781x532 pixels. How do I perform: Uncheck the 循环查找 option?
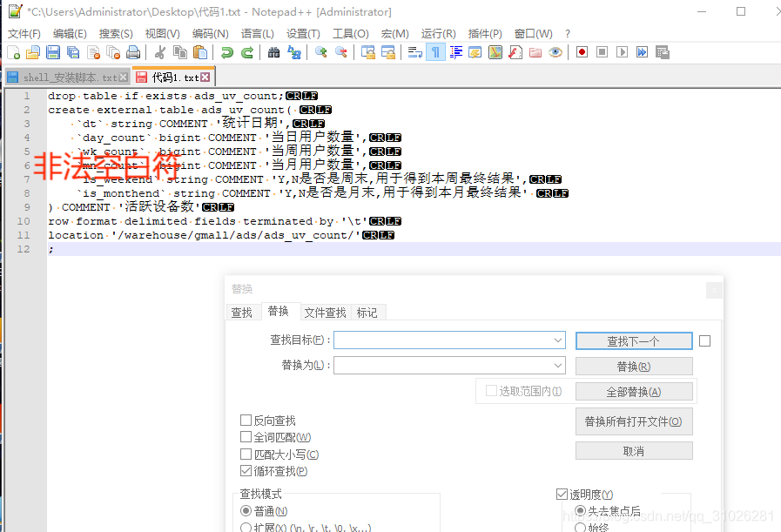pos(246,469)
